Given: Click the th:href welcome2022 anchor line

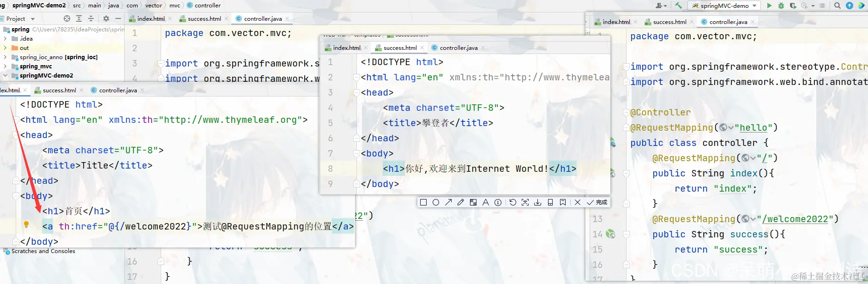Looking at the screenshot, I should coord(198,227).
